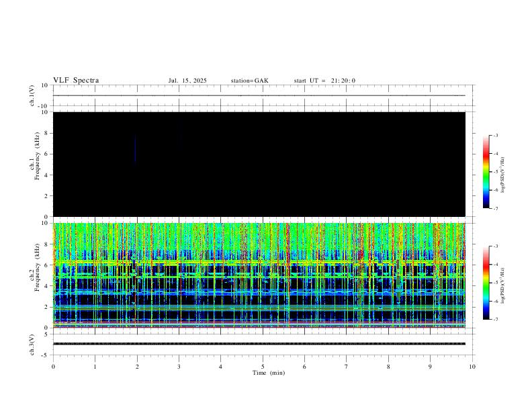Click the "-3" tick on ch.2 colorbar
532x411 pixels.
(496, 246)
